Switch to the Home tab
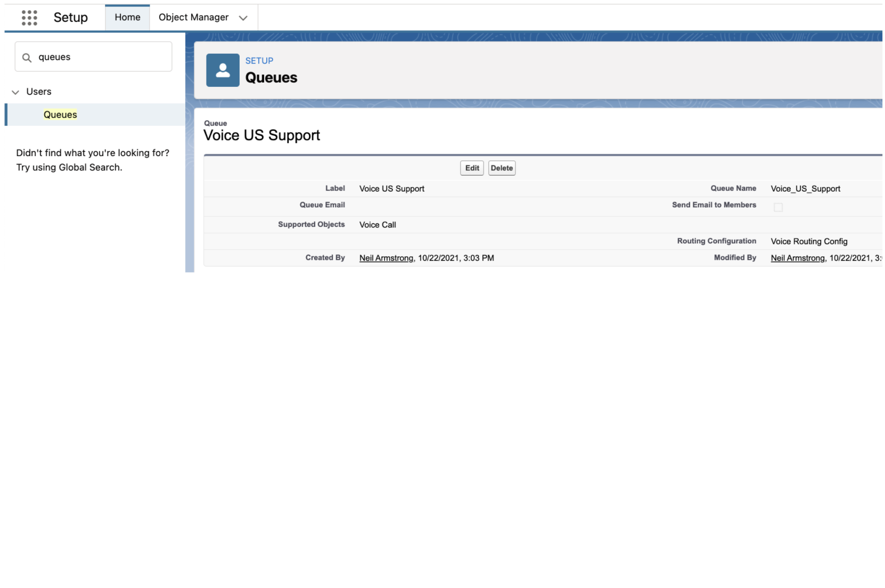Screen dimensions: 885x588 (127, 17)
